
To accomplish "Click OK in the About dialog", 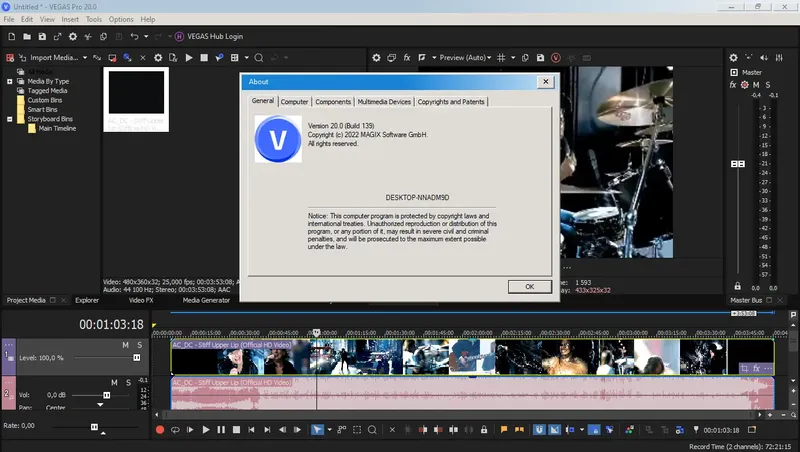I will click(x=530, y=287).
